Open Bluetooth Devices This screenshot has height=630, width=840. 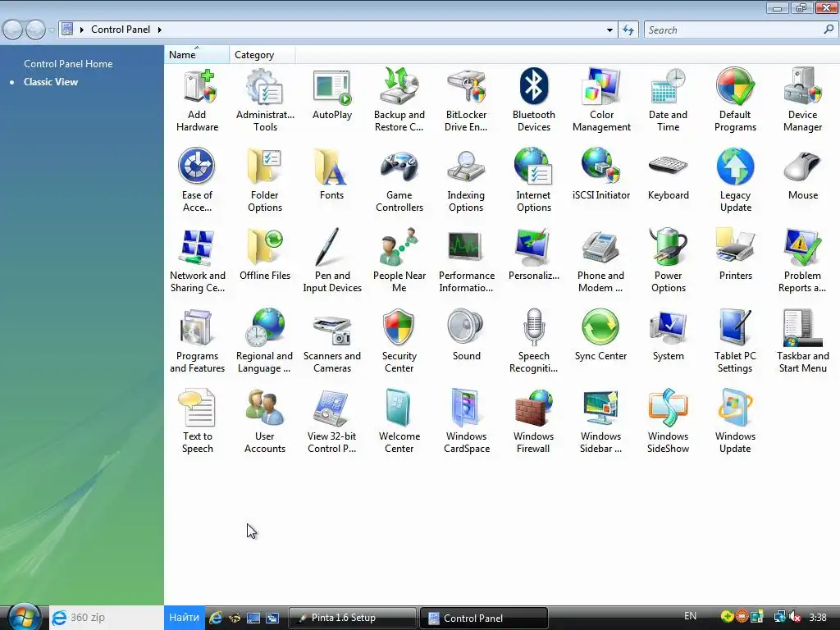coord(533,99)
